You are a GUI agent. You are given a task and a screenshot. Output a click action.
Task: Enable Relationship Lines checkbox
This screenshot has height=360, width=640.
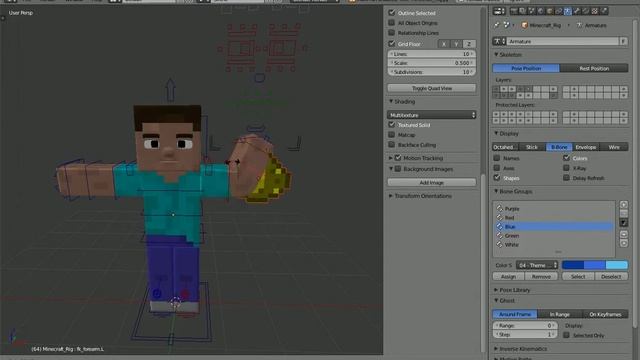391,32
